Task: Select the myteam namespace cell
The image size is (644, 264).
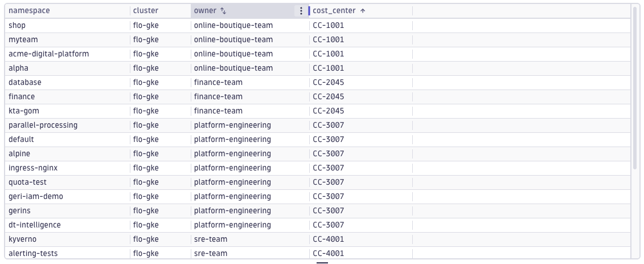Action: [67, 39]
